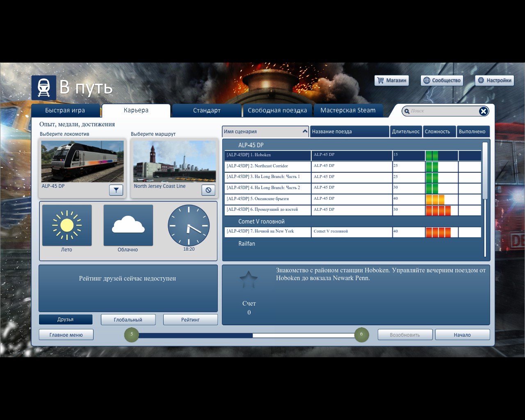Select scenario 4. На Long Branch: Часть 2
The height and width of the screenshot is (420, 525).
[353, 188]
